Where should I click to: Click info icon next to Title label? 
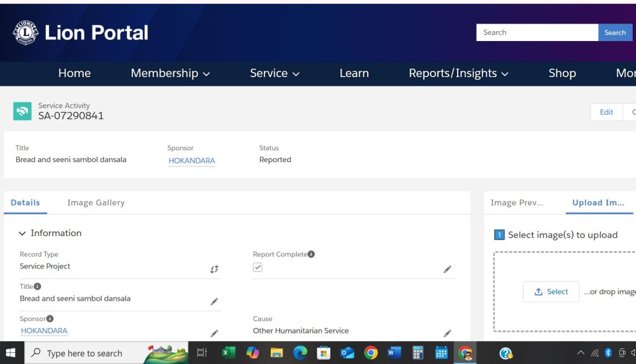(x=37, y=286)
